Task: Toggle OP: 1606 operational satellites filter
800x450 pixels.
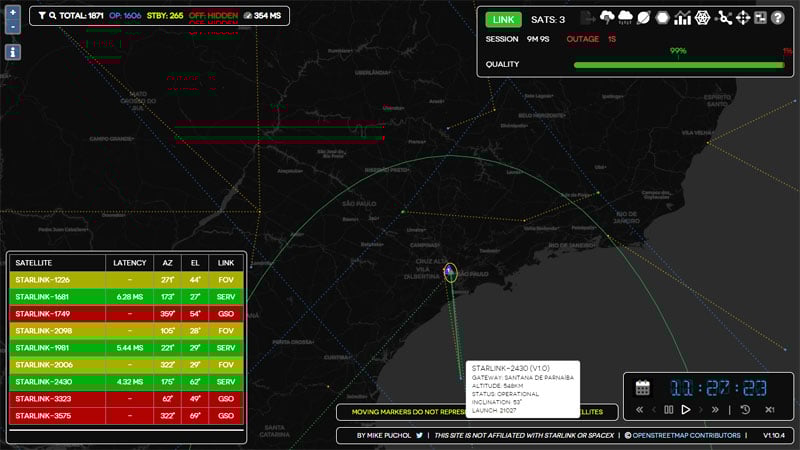Action: coord(125,16)
